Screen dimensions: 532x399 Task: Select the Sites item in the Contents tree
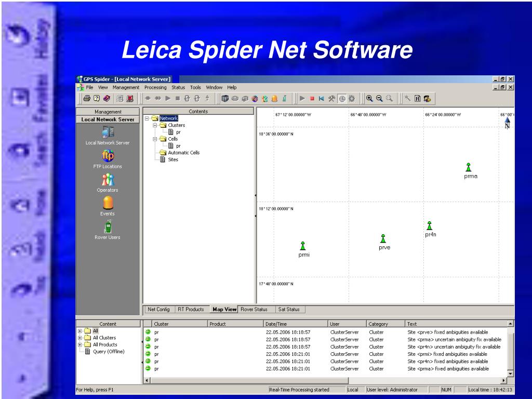pyautogui.click(x=173, y=159)
